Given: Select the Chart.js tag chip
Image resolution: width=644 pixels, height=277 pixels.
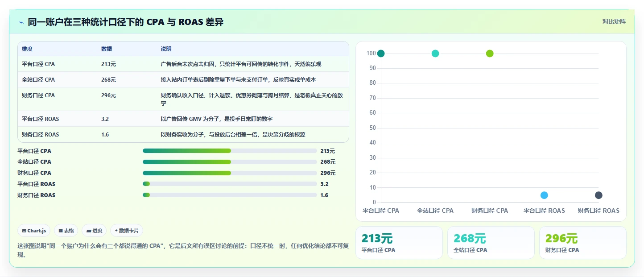Looking at the screenshot, I should 34,231.
